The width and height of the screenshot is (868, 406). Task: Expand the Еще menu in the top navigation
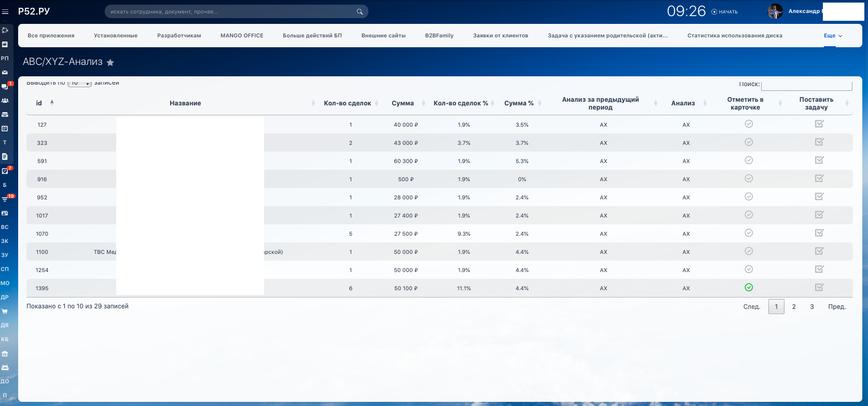pyautogui.click(x=833, y=36)
